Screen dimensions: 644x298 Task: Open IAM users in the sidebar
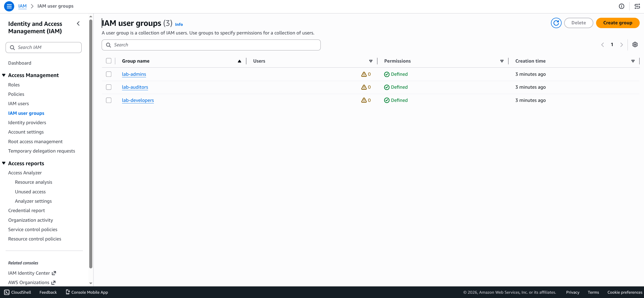[18, 104]
